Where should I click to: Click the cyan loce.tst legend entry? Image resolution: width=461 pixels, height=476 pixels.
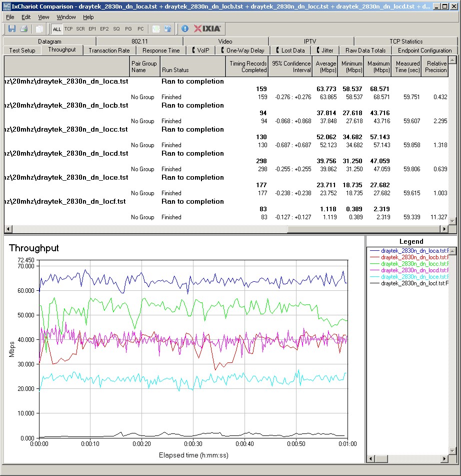point(409,277)
